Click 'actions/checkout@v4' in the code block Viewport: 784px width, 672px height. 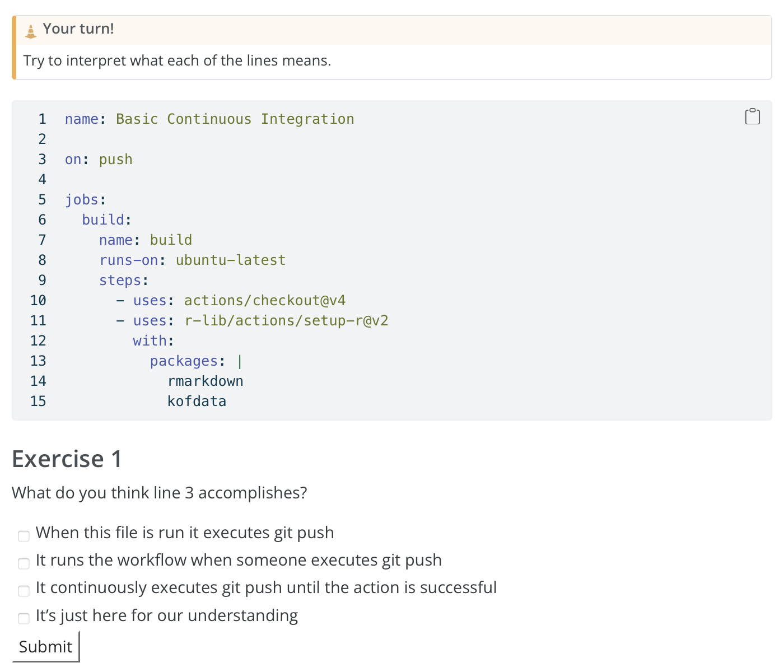[264, 301]
